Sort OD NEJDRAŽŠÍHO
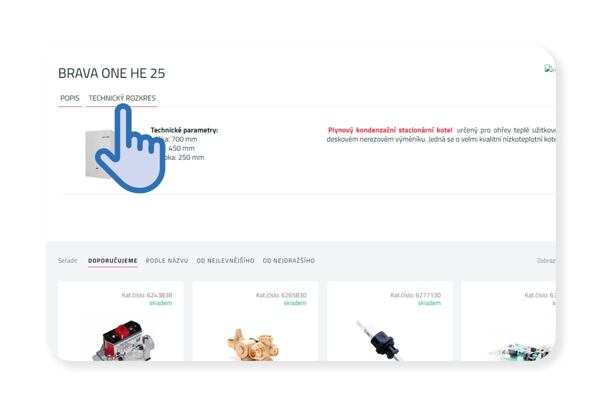The height and width of the screenshot is (400, 600). click(289, 261)
